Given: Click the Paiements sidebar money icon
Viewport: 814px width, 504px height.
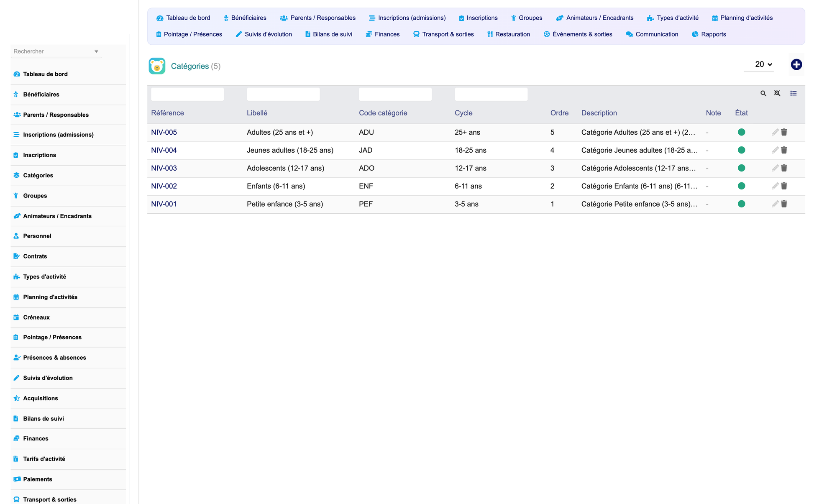Looking at the screenshot, I should pos(17,479).
